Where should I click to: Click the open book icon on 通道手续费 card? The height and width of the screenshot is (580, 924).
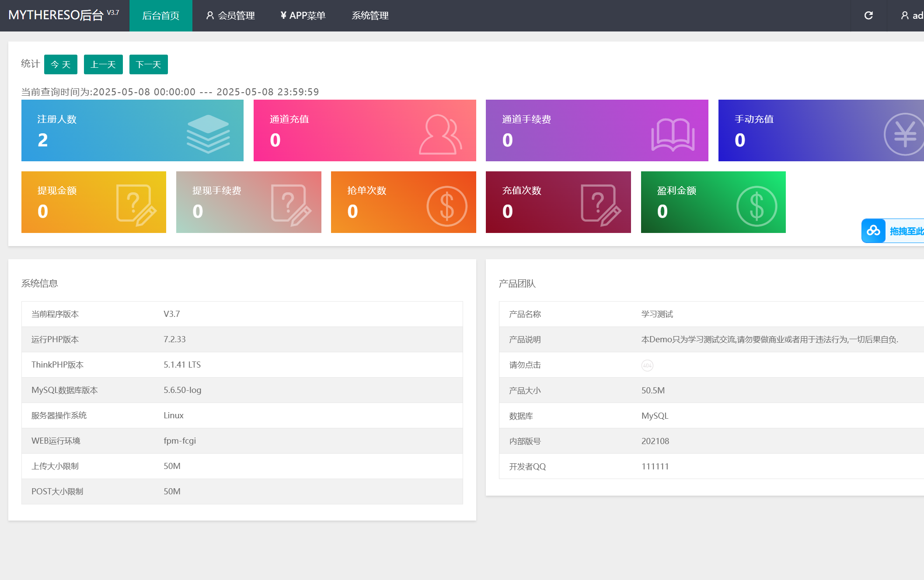point(673,135)
